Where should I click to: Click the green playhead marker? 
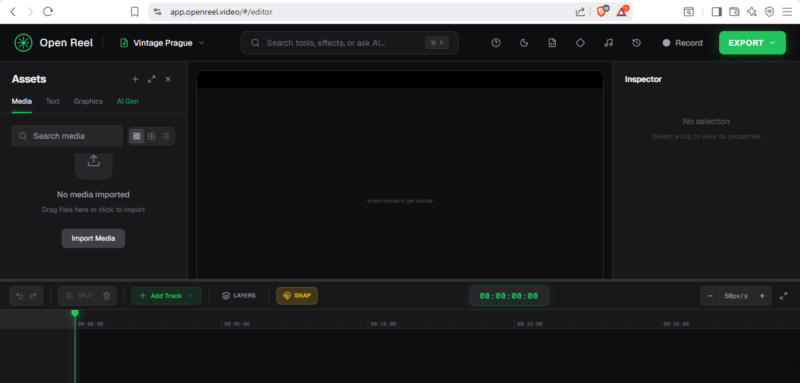(x=75, y=313)
